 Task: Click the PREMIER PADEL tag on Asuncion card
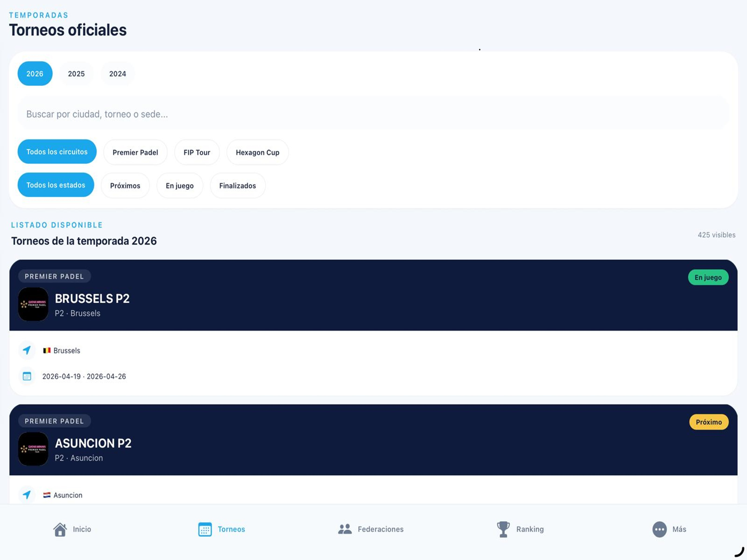click(x=54, y=421)
